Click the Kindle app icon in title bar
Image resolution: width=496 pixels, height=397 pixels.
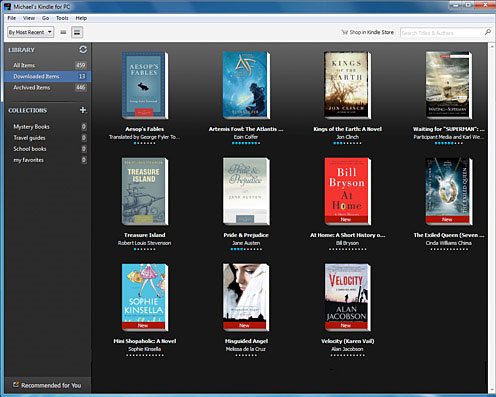[x=7, y=6]
